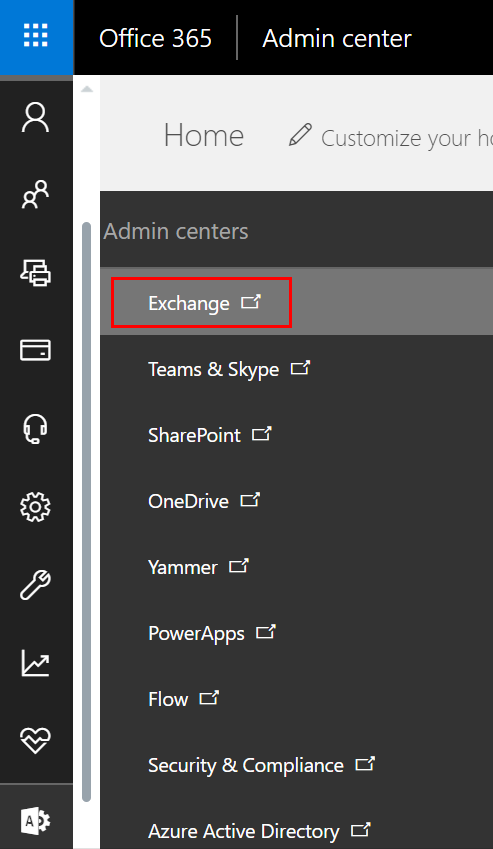Open the Setup wrench icon
This screenshot has height=849, width=493.
click(x=36, y=585)
